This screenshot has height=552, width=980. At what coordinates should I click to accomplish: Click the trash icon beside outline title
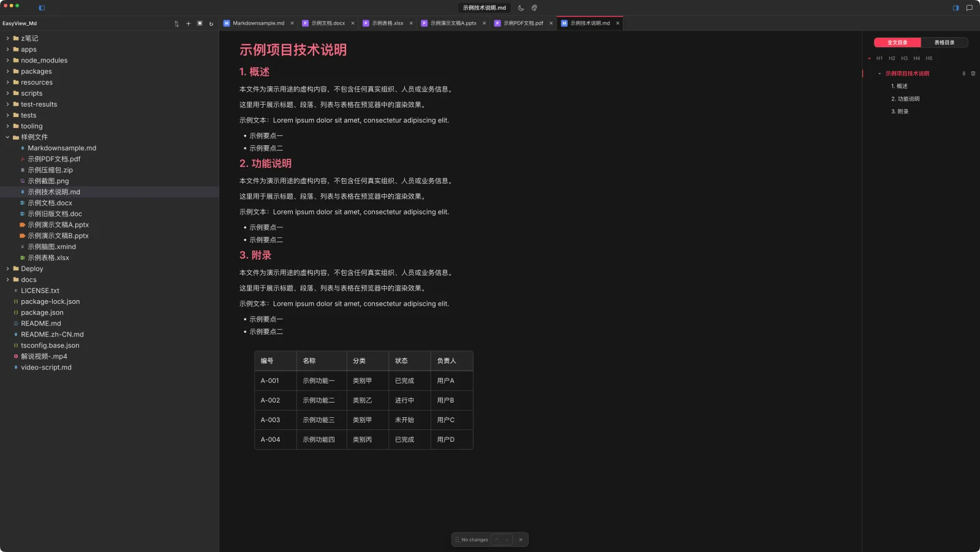(x=973, y=74)
